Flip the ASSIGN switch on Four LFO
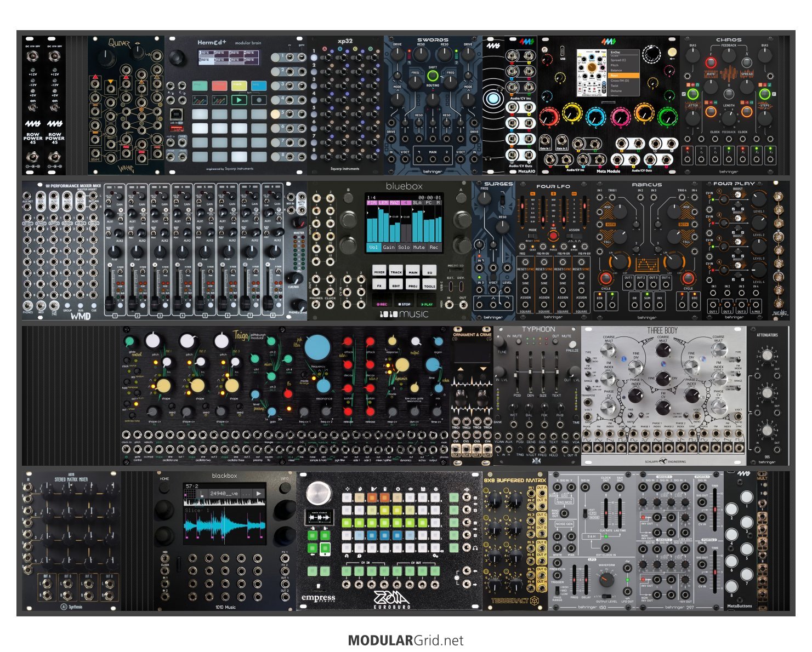The height and width of the screenshot is (652, 812). coord(574,236)
